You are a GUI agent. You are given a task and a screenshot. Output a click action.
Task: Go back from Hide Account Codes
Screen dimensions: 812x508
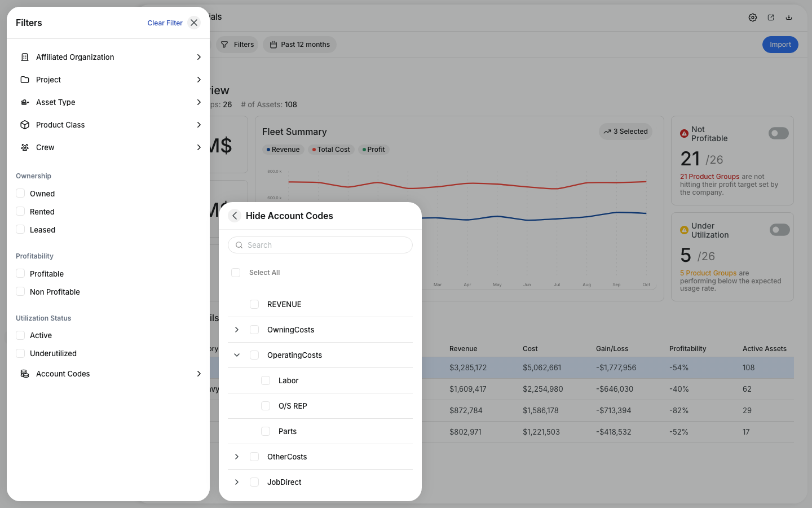(235, 216)
